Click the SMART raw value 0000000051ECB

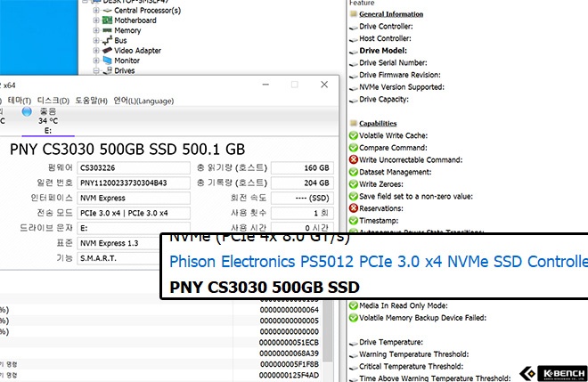289,343
